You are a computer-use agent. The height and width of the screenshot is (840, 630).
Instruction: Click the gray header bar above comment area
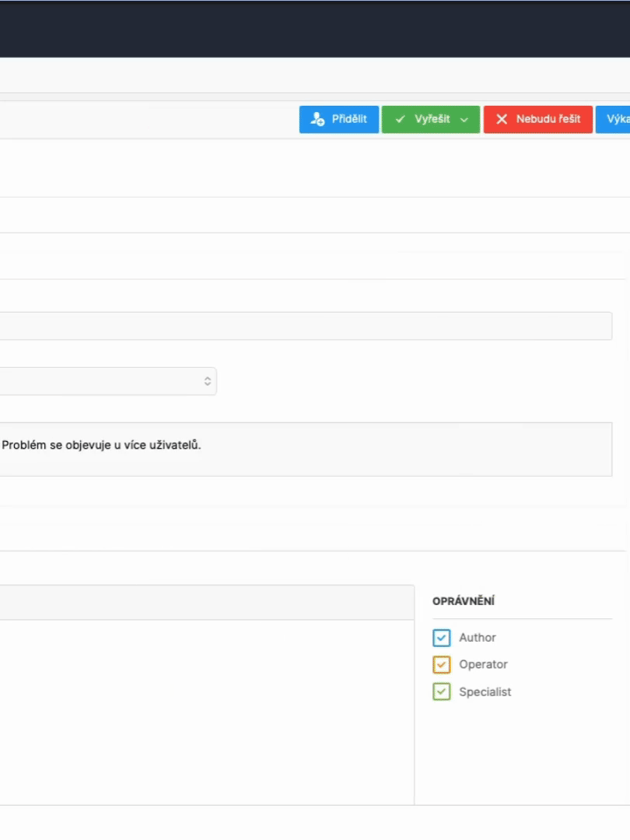pos(206,603)
